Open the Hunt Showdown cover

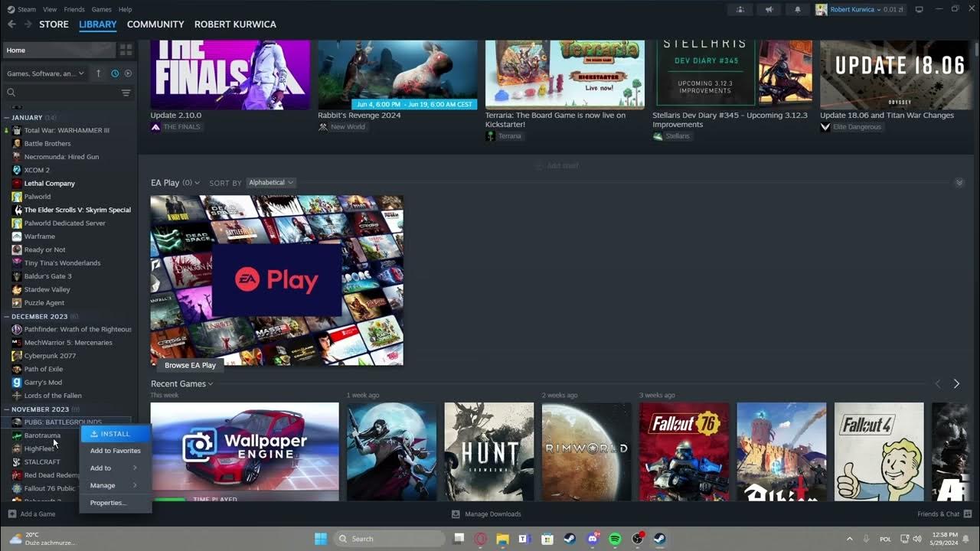[488, 452]
